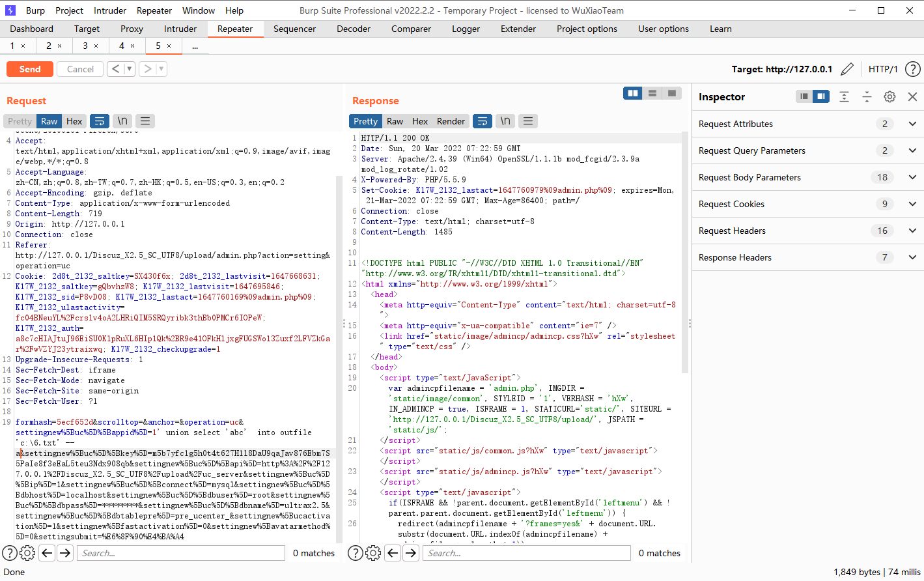Image resolution: width=924 pixels, height=581 pixels.
Task: Switch to the Comparer tab
Action: (411, 29)
